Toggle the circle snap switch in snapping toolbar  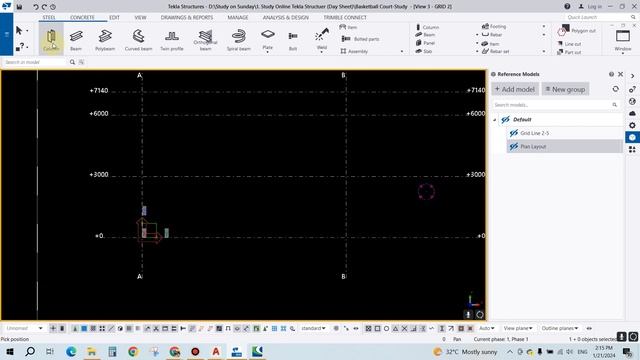(386, 328)
